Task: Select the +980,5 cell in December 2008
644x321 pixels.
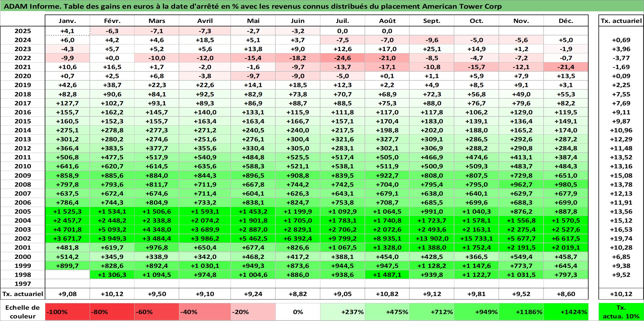Action: (566, 185)
